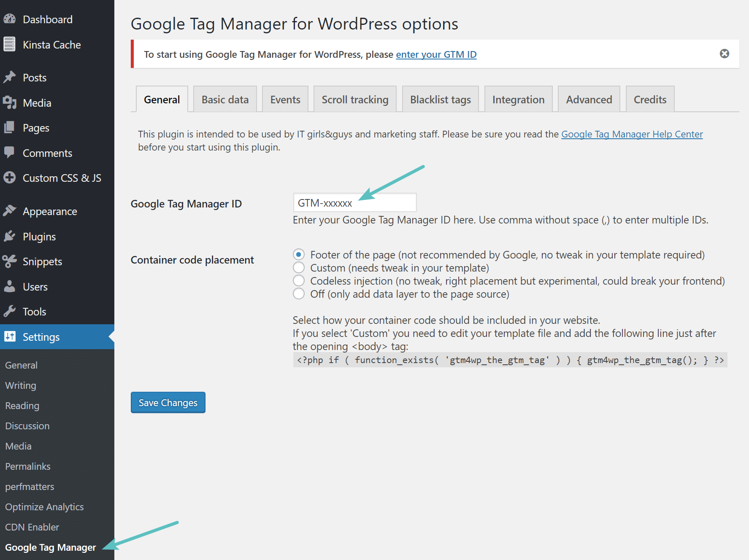Open Discussion settings submenu item
The width and height of the screenshot is (749, 560).
pos(27,426)
